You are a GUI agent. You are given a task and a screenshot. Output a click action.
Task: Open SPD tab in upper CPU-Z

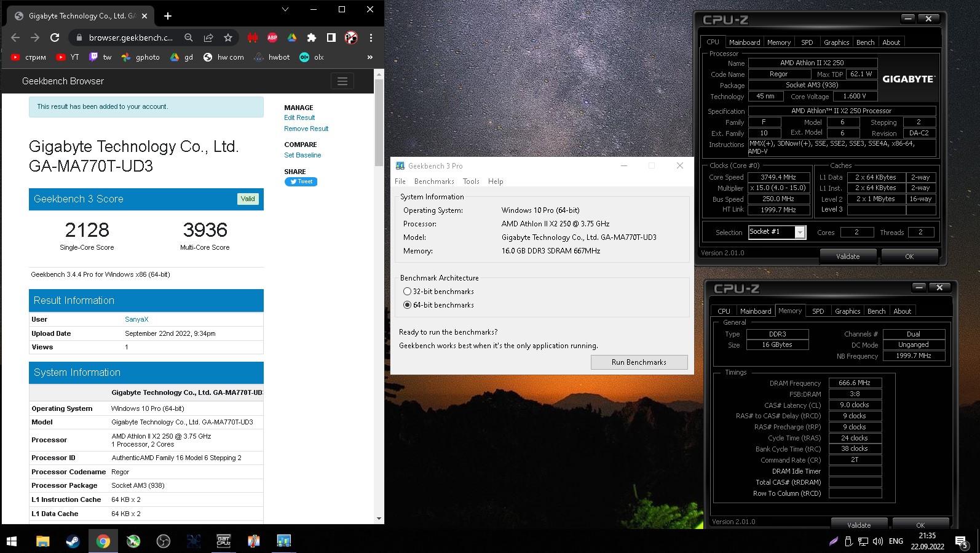pyautogui.click(x=807, y=42)
